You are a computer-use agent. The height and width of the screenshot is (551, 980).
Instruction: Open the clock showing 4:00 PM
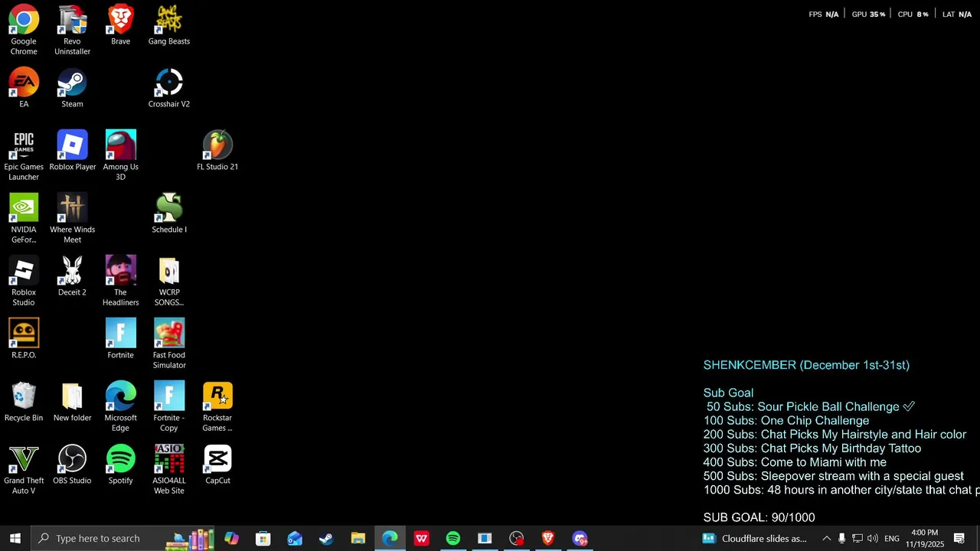point(924,538)
